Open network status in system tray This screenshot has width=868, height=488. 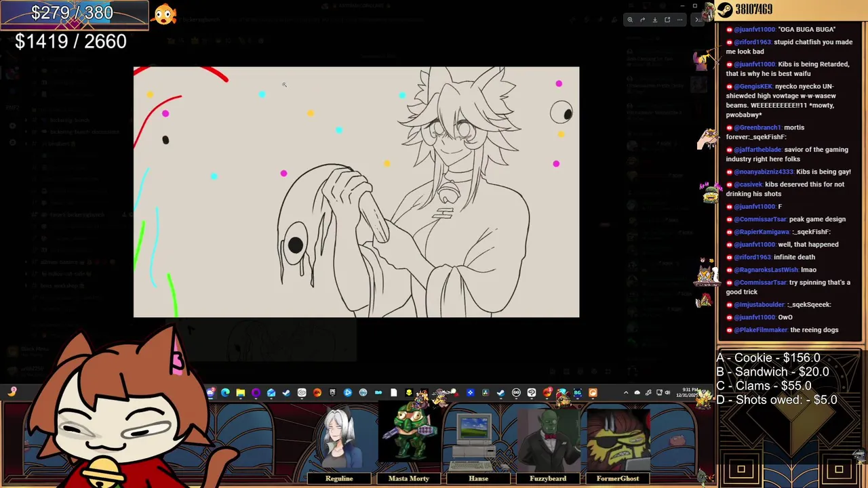pyautogui.click(x=660, y=392)
